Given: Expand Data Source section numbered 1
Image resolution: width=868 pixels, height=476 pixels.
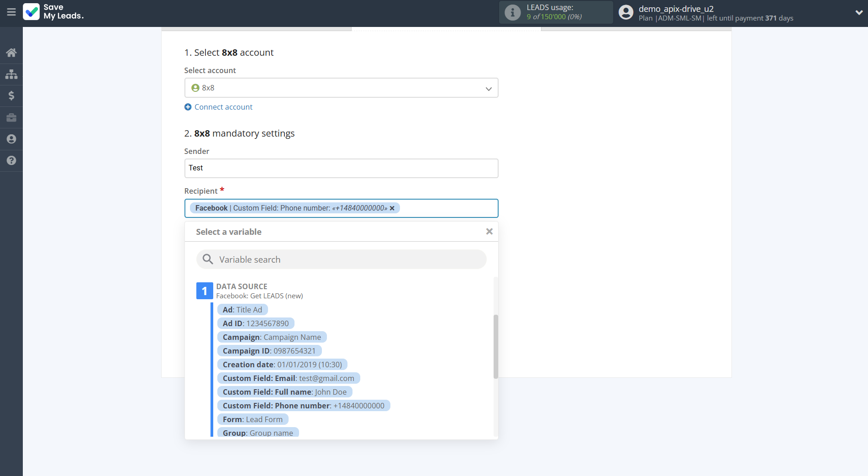Looking at the screenshot, I should [204, 291].
